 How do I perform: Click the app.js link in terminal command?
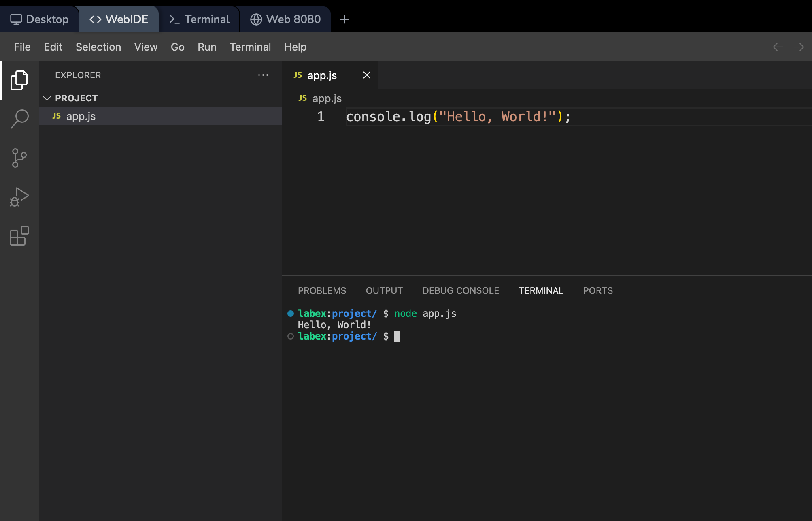pyautogui.click(x=440, y=314)
